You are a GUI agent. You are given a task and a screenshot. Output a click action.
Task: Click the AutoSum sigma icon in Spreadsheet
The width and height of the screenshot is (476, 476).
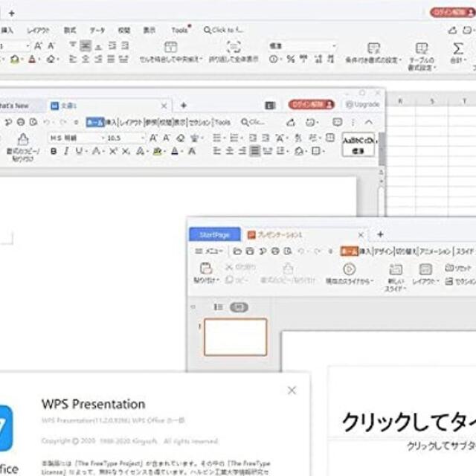(x=458, y=48)
